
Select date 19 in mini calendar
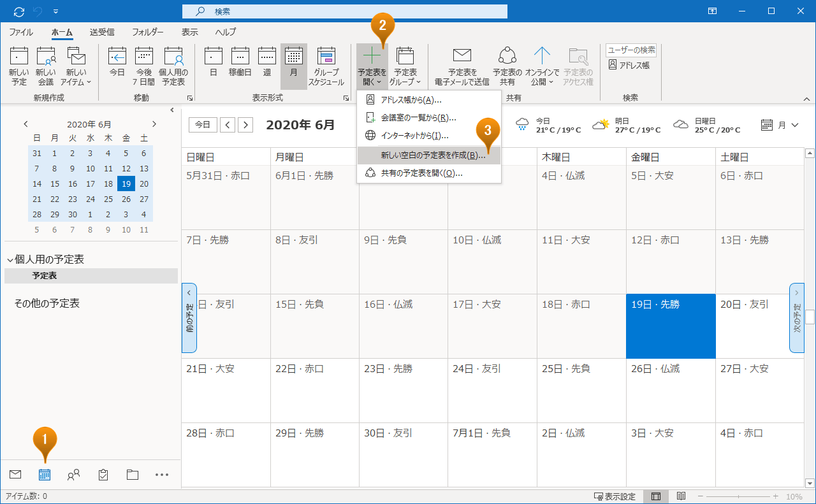click(126, 184)
